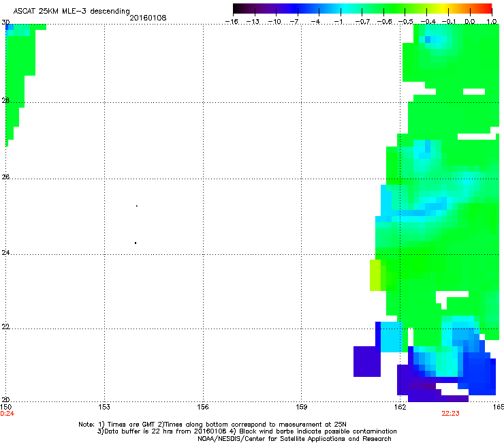Click the -4 color bar label
504x443 pixels.
pos(315,22)
